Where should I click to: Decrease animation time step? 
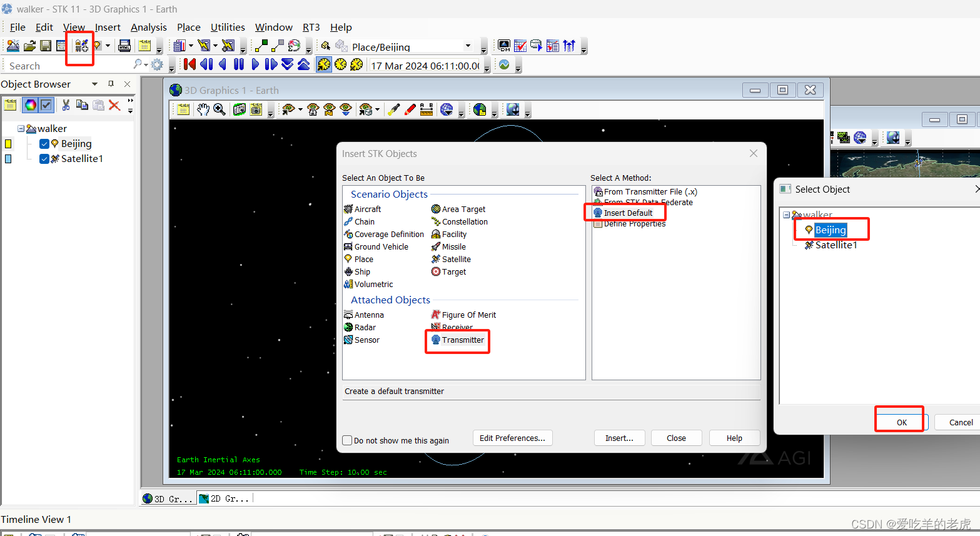point(287,64)
